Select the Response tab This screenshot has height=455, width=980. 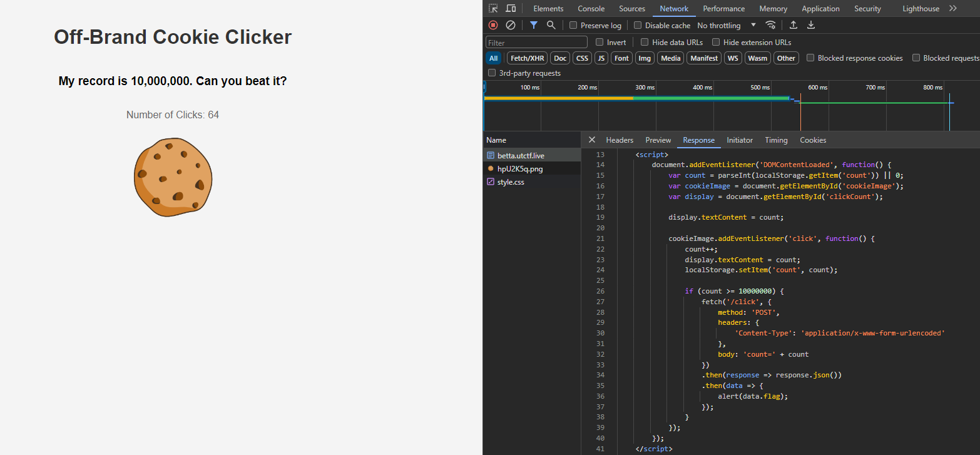pos(699,140)
